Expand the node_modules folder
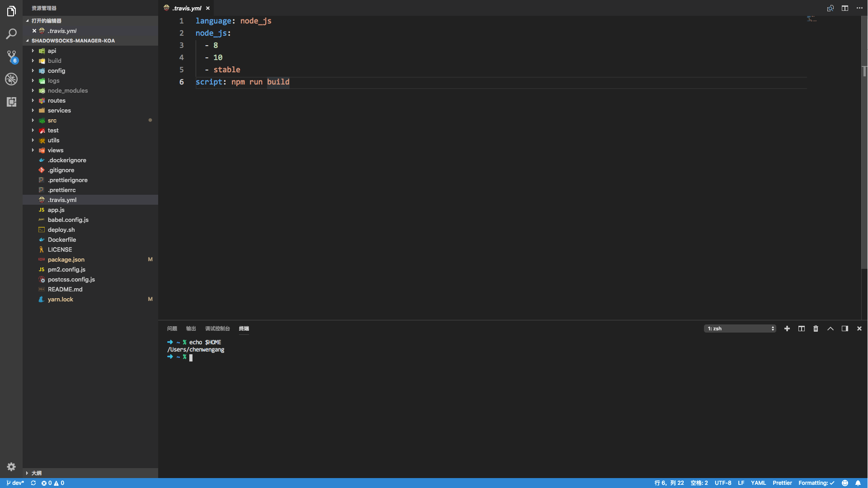This screenshot has width=868, height=488. 67,90
